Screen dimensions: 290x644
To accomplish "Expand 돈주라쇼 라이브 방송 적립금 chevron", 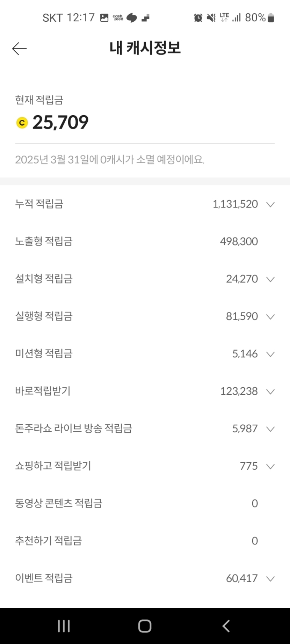I will click(270, 429).
